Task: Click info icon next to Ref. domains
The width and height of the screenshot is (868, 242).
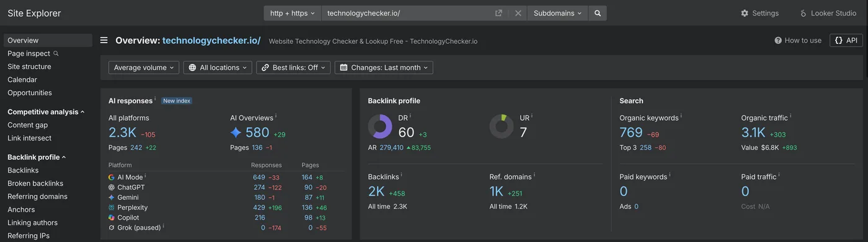Action: 534,175
